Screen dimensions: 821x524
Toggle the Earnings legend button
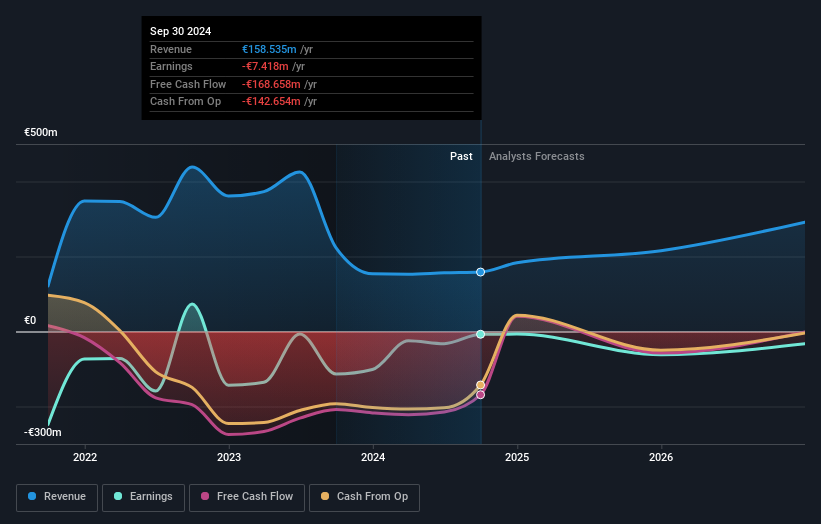click(x=143, y=497)
